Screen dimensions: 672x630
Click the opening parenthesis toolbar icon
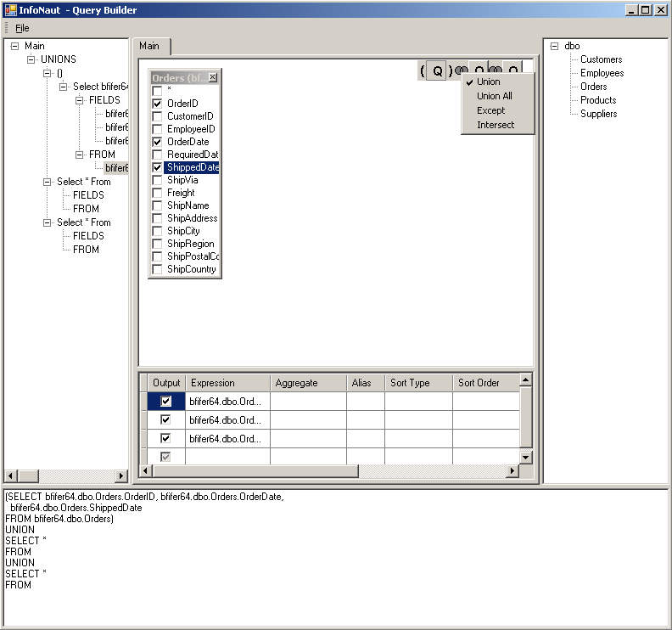pyautogui.click(x=423, y=71)
